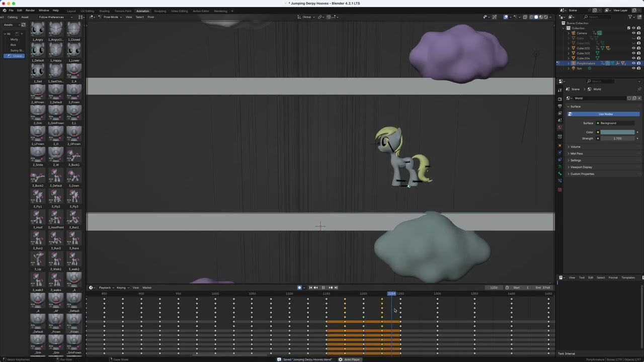Refresh the asset library

coord(23,25)
